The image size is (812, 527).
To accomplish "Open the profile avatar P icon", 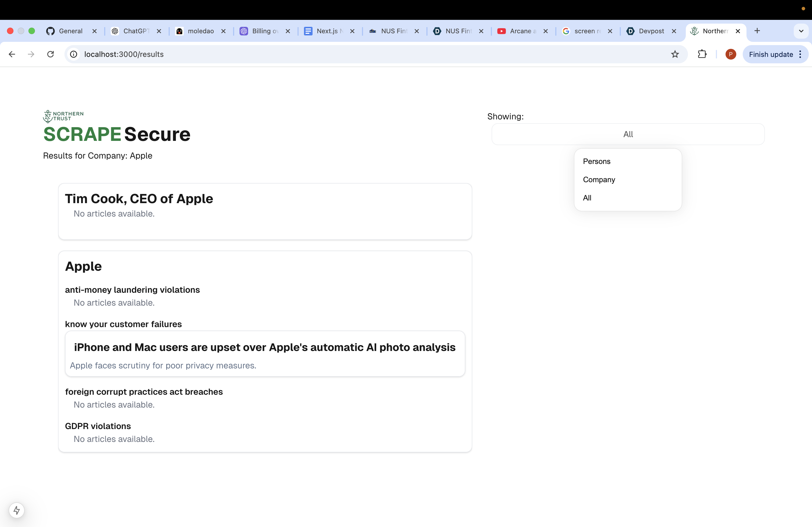I will [730, 54].
